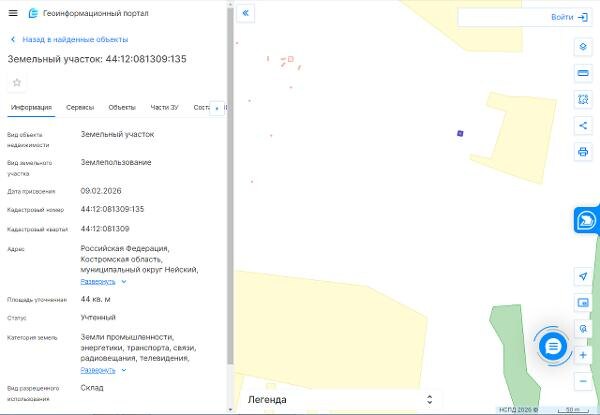Click the purple parcel marker on map

pyautogui.click(x=460, y=133)
